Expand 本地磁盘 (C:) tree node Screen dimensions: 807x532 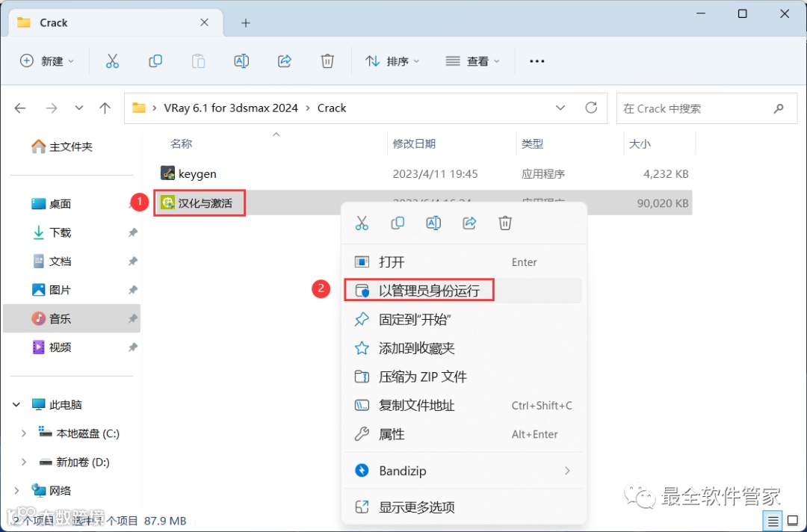coord(24,433)
